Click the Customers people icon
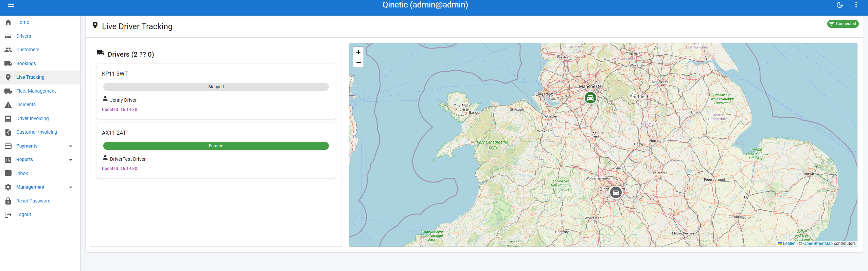The image size is (868, 271). (8, 50)
